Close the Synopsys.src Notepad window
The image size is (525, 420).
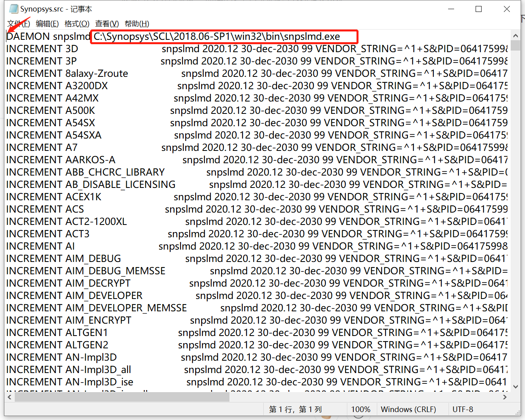[x=507, y=9]
